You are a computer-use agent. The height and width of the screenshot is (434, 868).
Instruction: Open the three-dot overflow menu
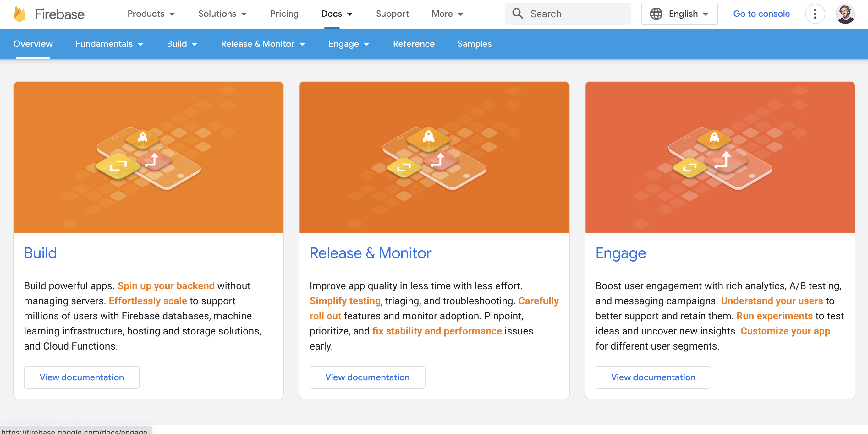(815, 14)
